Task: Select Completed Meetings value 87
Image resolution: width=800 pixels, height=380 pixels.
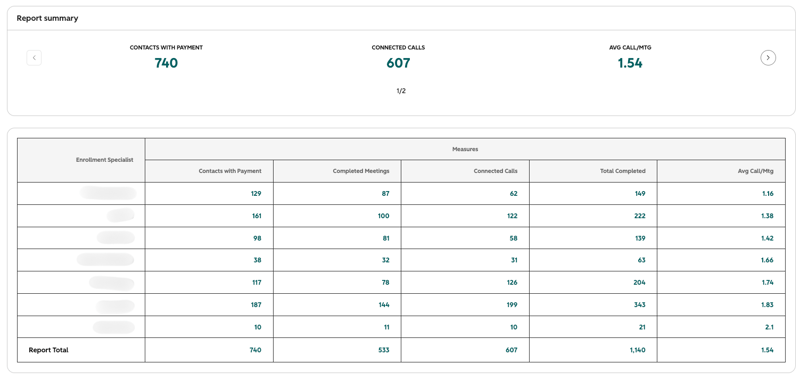Action: tap(385, 194)
